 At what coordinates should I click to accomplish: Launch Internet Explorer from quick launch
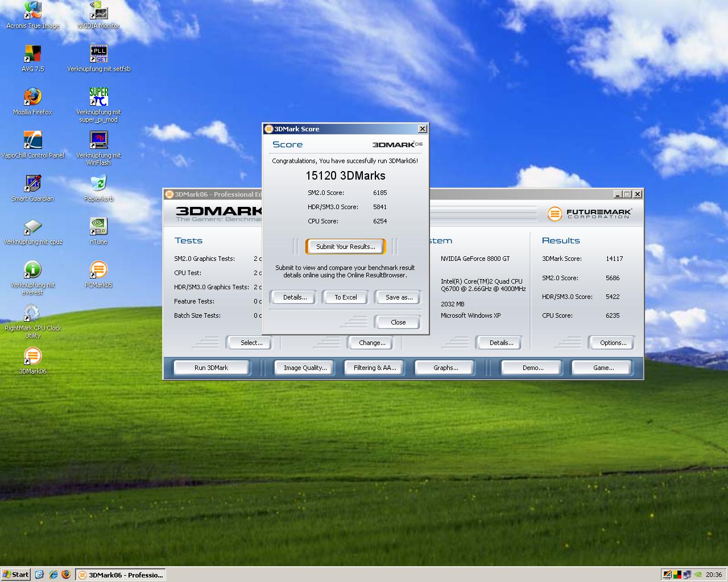click(53, 575)
